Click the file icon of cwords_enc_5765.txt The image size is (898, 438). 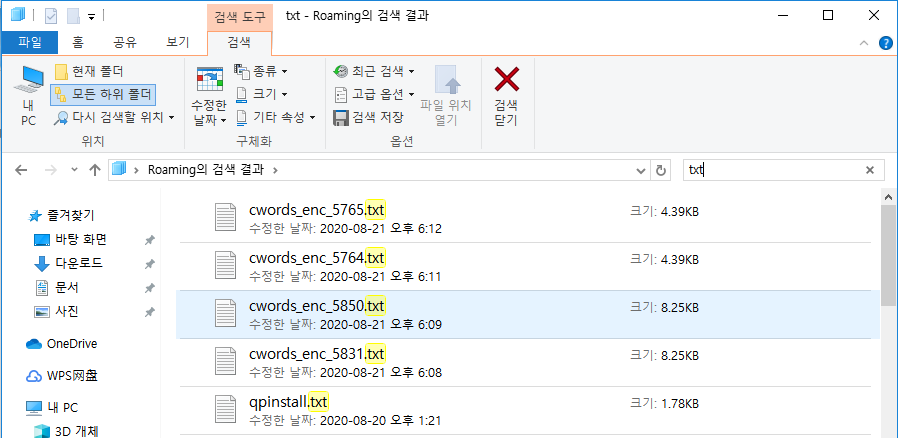tap(226, 218)
